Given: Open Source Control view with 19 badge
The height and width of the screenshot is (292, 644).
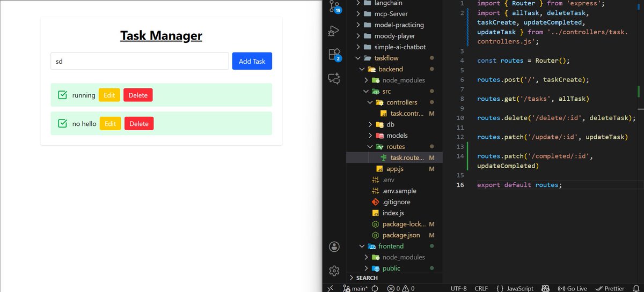Looking at the screenshot, I should coord(334,5).
